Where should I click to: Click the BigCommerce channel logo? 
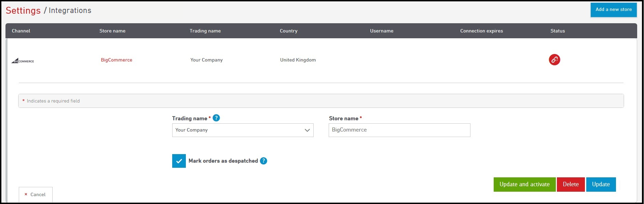(x=23, y=61)
